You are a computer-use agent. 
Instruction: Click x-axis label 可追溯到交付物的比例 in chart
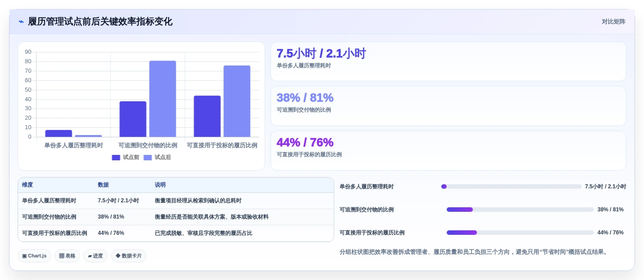coord(148,145)
